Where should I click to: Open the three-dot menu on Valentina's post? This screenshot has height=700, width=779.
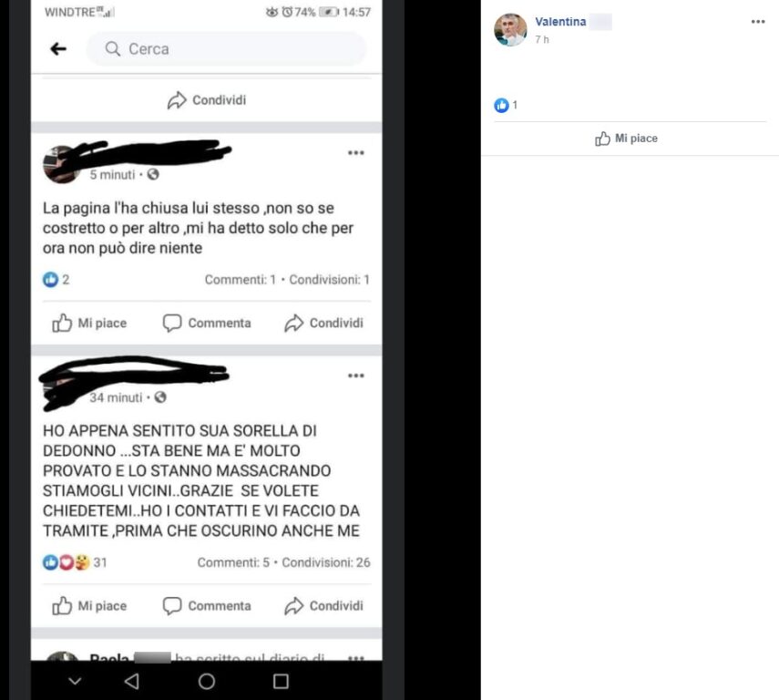click(x=758, y=21)
